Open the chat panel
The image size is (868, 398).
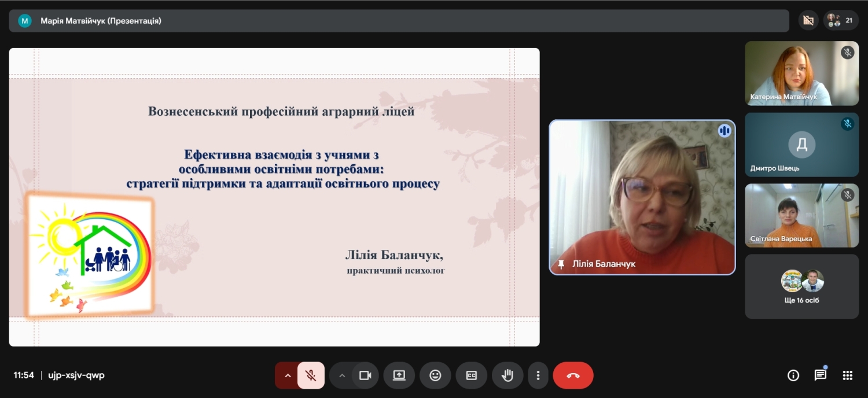[x=820, y=375]
